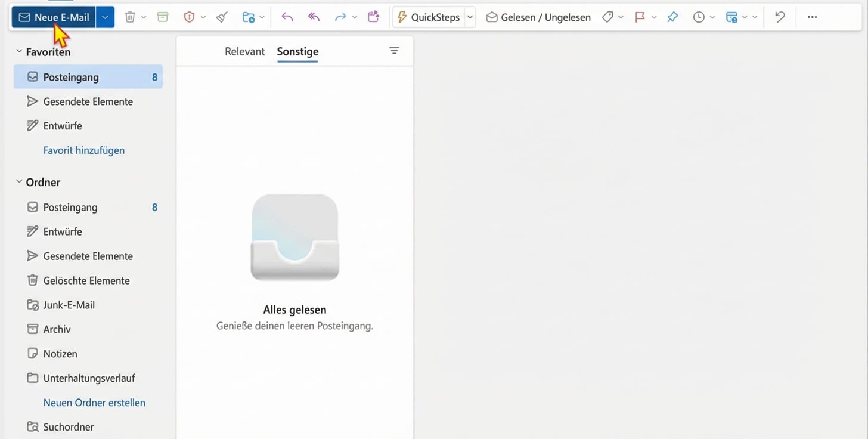The width and height of the screenshot is (868, 439).
Task: Pin the email using the pin icon
Action: 672,17
